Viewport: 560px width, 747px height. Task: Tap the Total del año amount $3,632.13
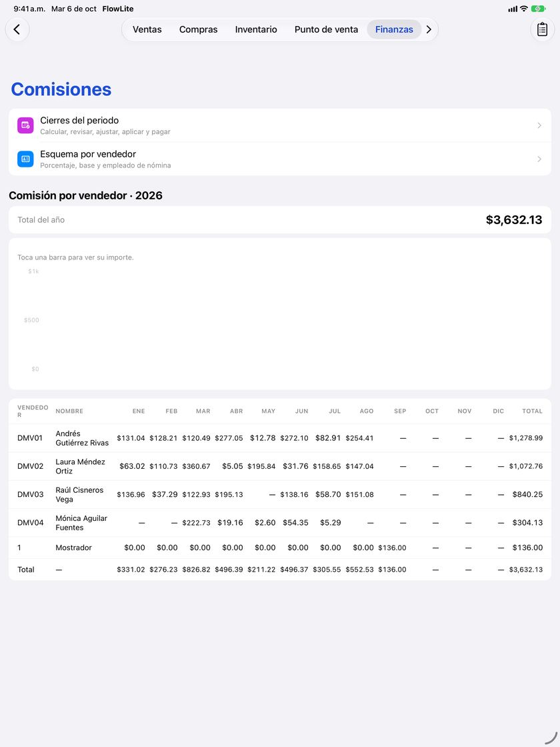coord(514,219)
